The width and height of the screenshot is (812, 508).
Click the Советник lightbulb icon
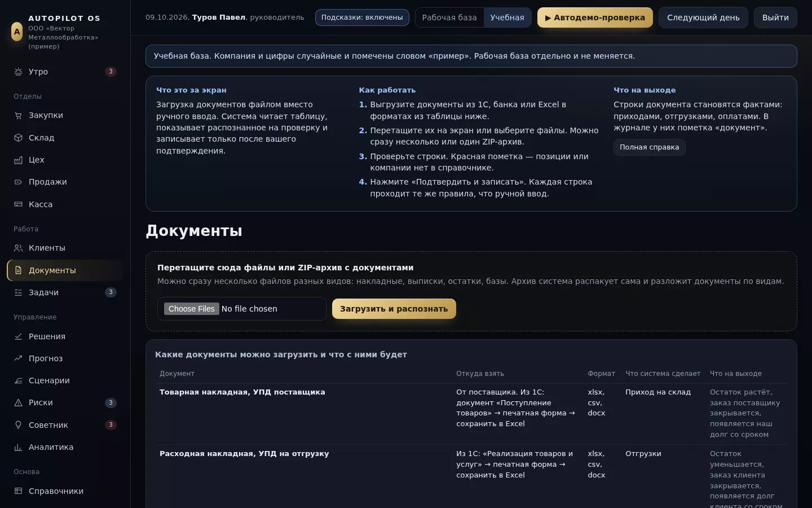pos(18,425)
